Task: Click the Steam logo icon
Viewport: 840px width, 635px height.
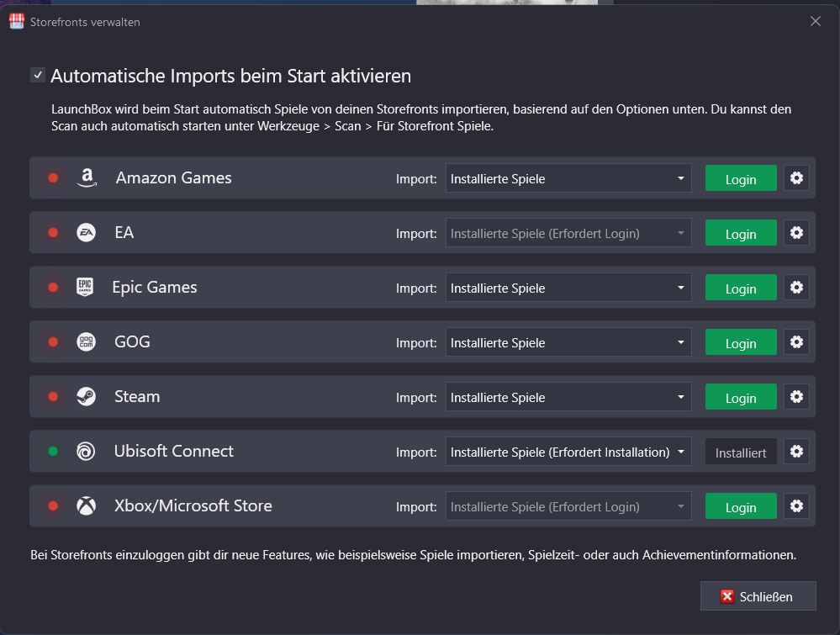Action: click(x=86, y=397)
